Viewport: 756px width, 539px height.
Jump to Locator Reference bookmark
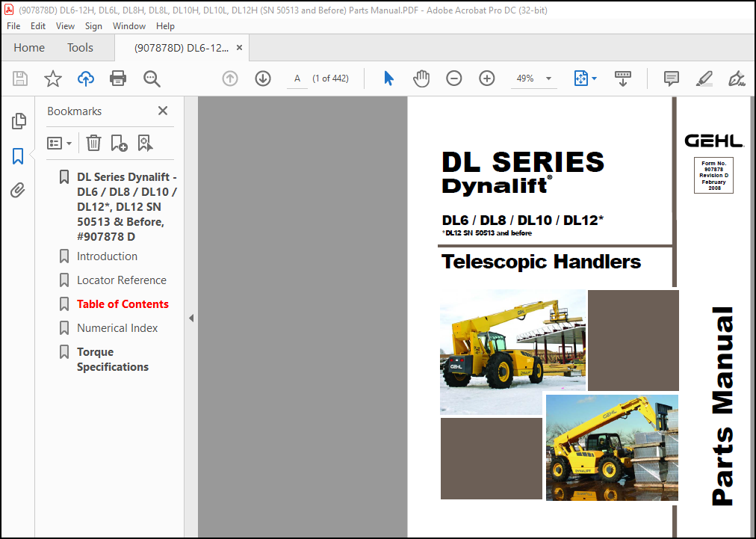coord(122,280)
